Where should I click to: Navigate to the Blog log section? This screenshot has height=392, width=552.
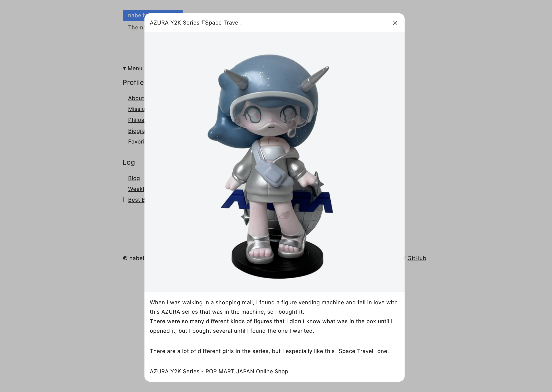(134, 178)
